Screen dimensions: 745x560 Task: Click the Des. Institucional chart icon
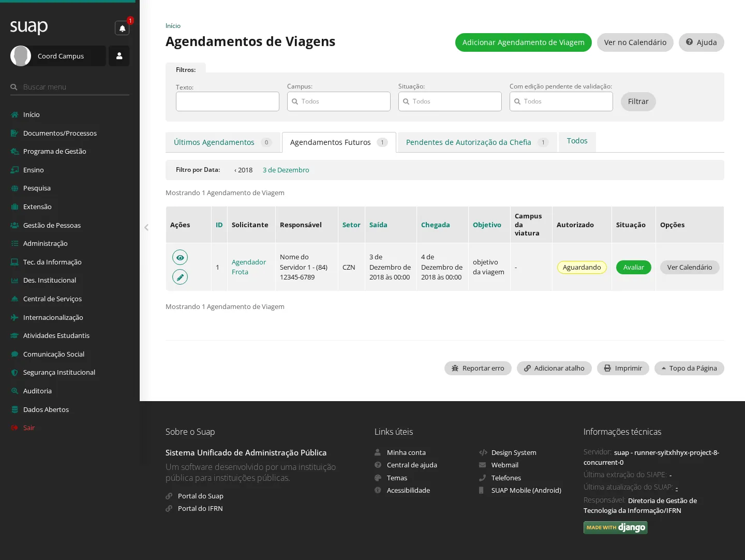click(x=14, y=280)
